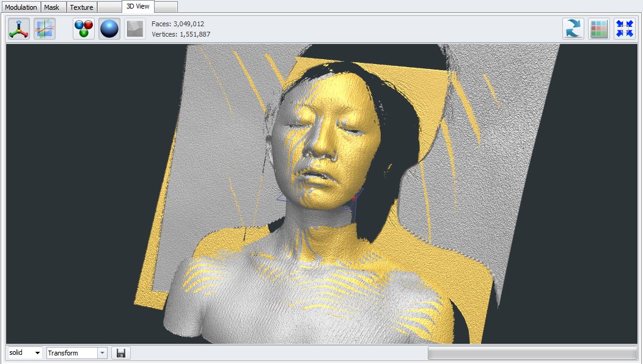Click the Transform text field

(x=72, y=353)
